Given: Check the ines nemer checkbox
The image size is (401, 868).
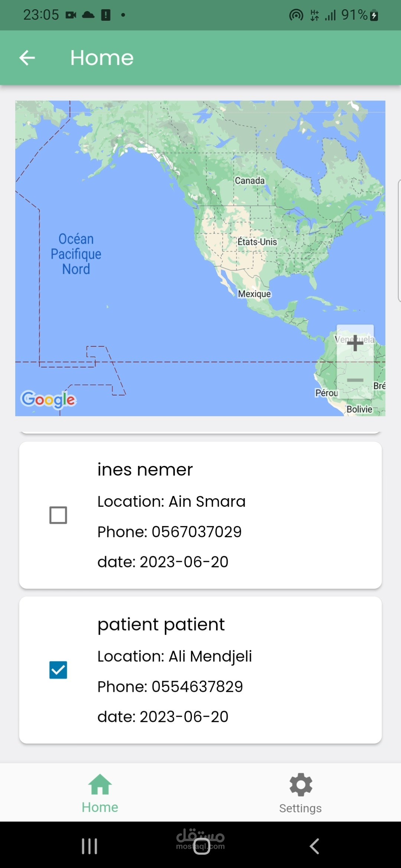Looking at the screenshot, I should [x=58, y=515].
